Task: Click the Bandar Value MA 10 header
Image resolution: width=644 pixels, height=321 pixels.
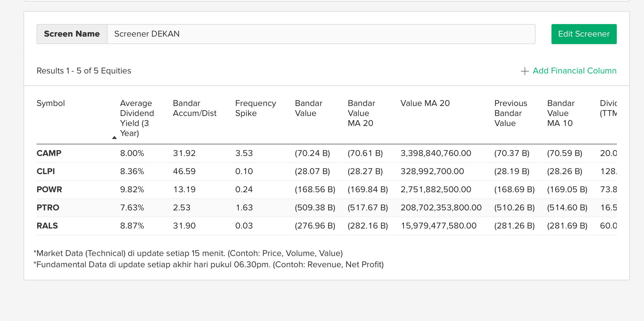Action: [561, 113]
